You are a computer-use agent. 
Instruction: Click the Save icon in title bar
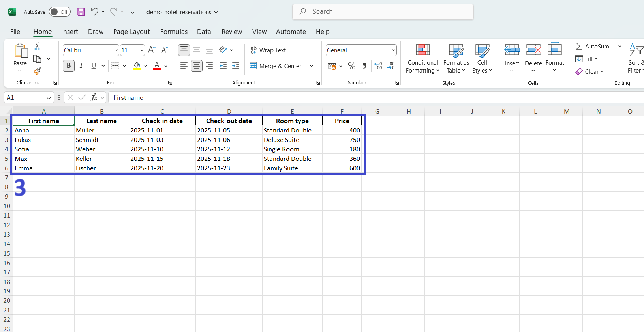[81, 12]
